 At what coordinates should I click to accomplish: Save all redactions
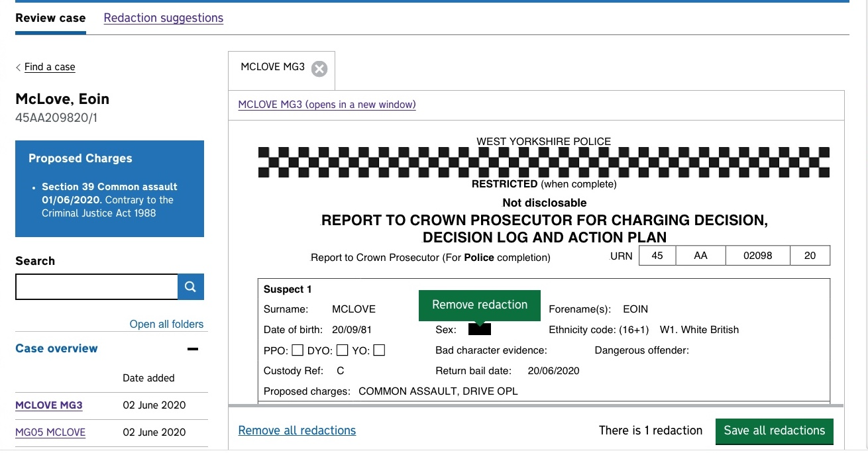pos(774,430)
